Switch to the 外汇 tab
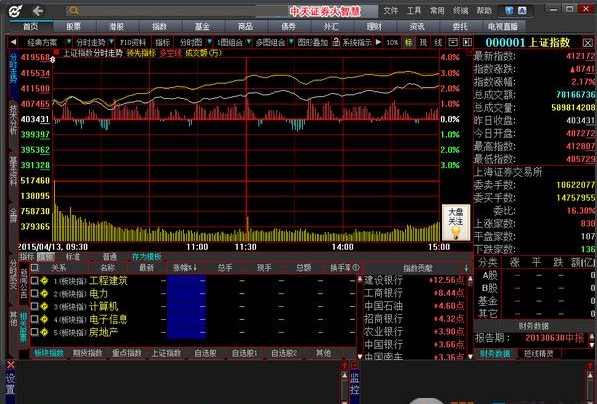This screenshot has width=597, height=404. coord(331,26)
